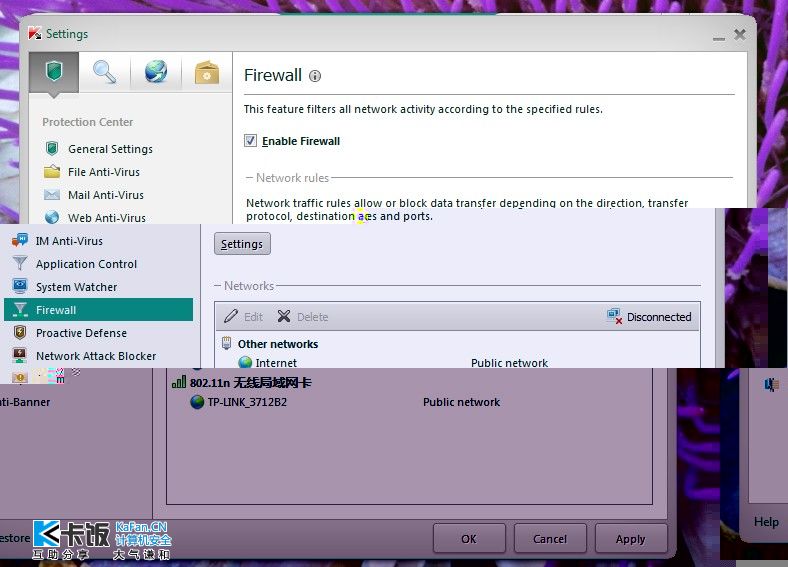Click the TP-LINK_3712B2 globe icon
The width and height of the screenshot is (788, 567).
click(x=198, y=402)
